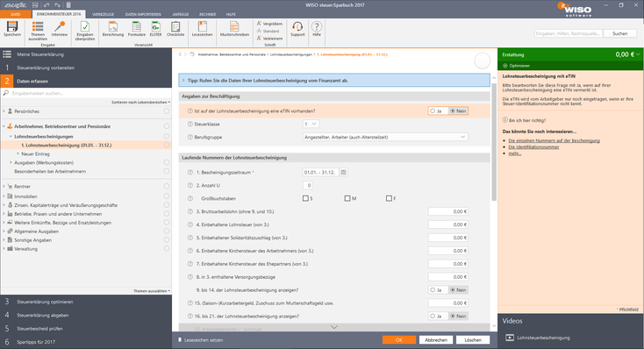This screenshot has height=349, width=644.
Task: Expand the Tipp banner about Finanzamt
Action: pyautogui.click(x=183, y=81)
